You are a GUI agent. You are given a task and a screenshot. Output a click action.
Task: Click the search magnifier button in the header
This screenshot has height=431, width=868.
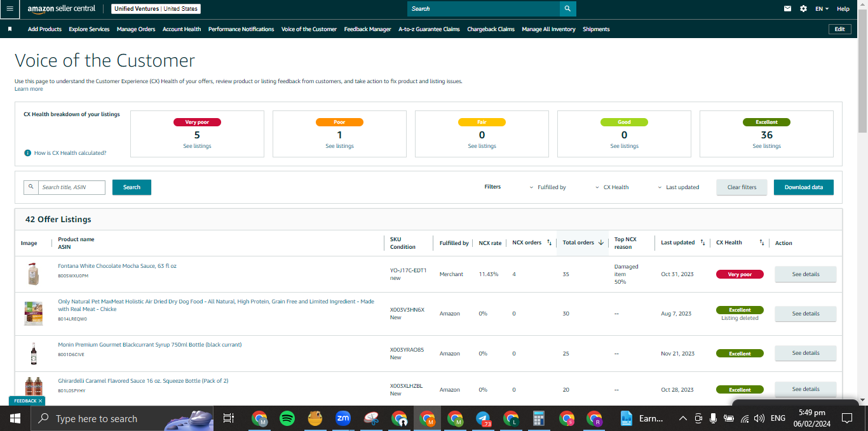tap(568, 9)
